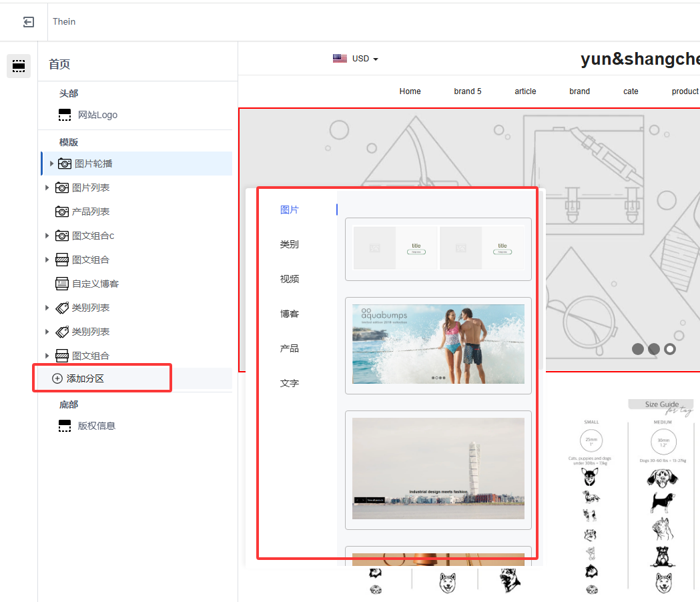Expand the 图片列表 tree item
Image resolution: width=700 pixels, height=602 pixels.
pyautogui.click(x=47, y=188)
